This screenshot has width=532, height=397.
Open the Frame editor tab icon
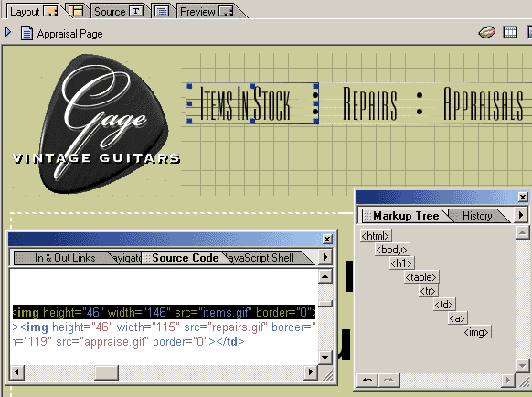pyautogui.click(x=76, y=11)
